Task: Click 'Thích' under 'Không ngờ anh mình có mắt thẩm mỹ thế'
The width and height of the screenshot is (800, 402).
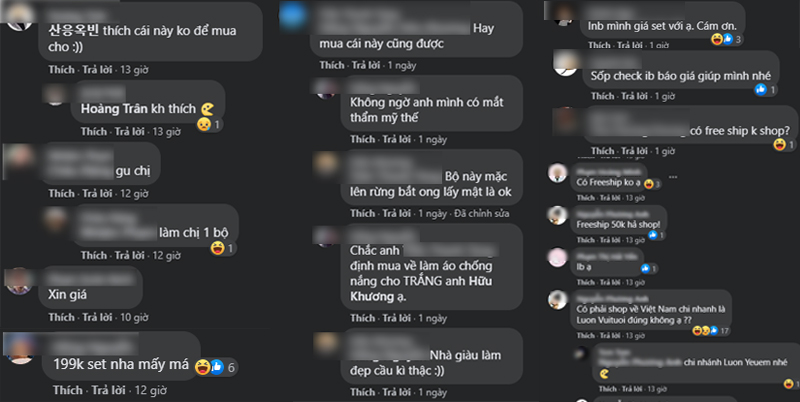Action: click(363, 139)
